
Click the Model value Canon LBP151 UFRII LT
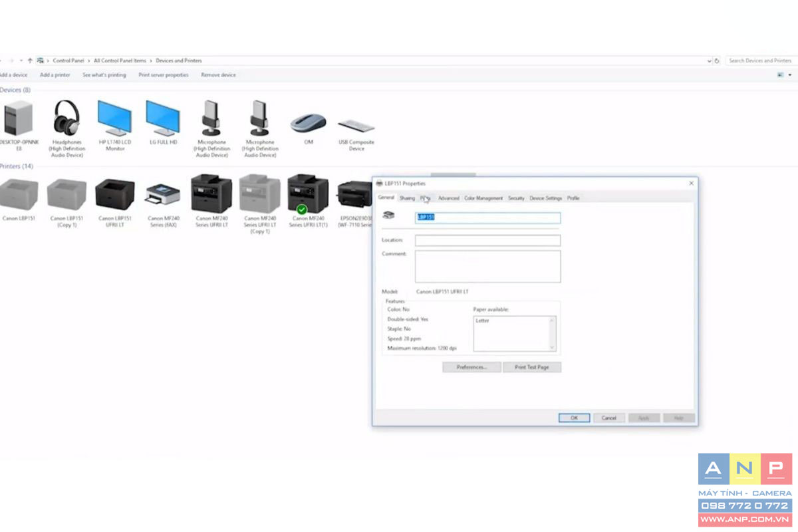(x=442, y=291)
